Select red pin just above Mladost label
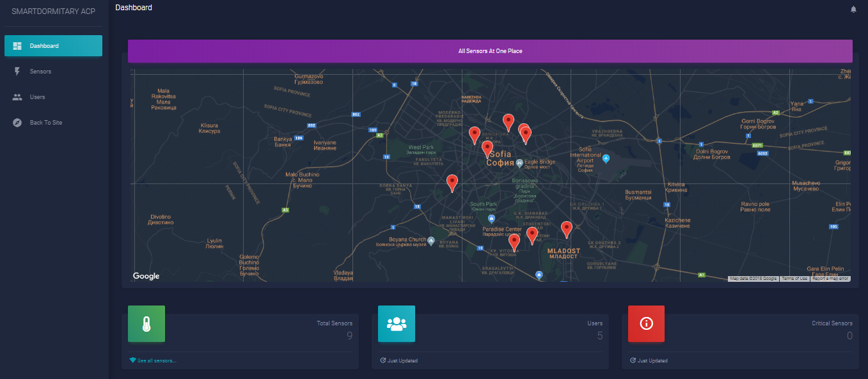 pyautogui.click(x=566, y=229)
